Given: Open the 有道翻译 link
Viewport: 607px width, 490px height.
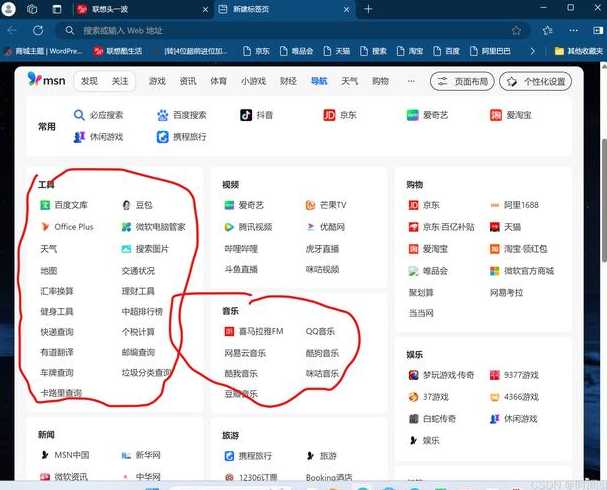Looking at the screenshot, I should pos(57,352).
